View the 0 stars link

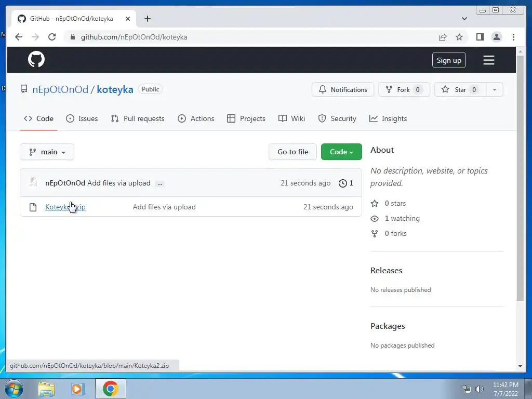[389, 203]
